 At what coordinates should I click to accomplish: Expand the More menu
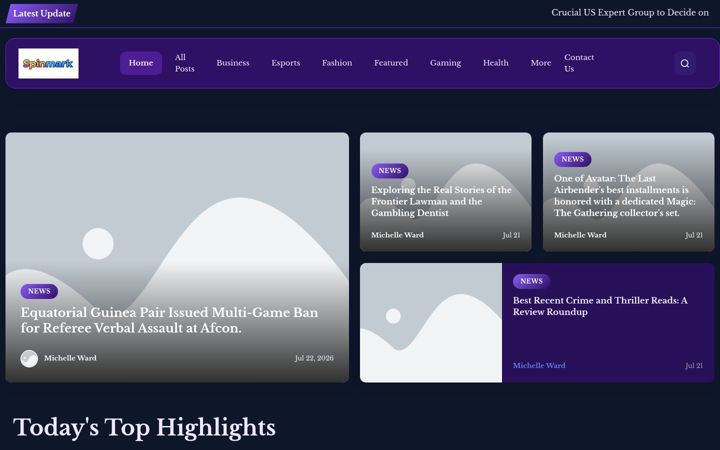click(540, 63)
